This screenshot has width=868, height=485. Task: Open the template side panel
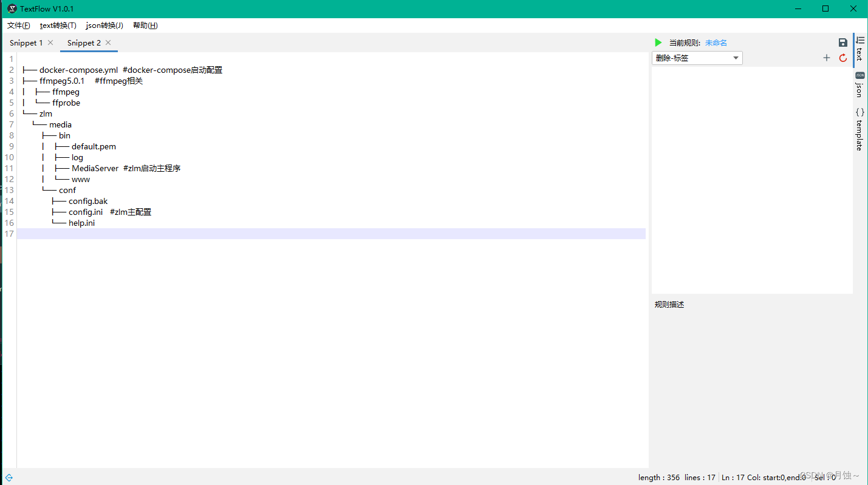pos(859,129)
